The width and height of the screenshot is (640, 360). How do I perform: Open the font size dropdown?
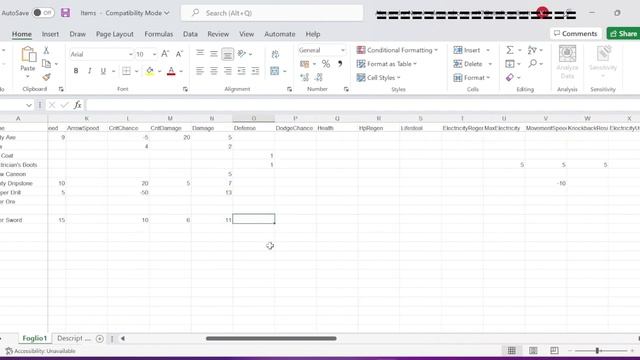pos(154,54)
